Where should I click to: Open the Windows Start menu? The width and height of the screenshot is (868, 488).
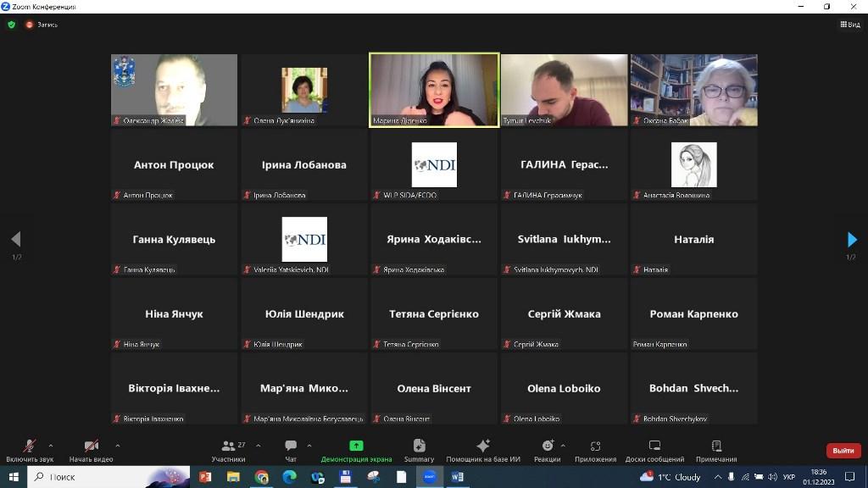click(14, 476)
